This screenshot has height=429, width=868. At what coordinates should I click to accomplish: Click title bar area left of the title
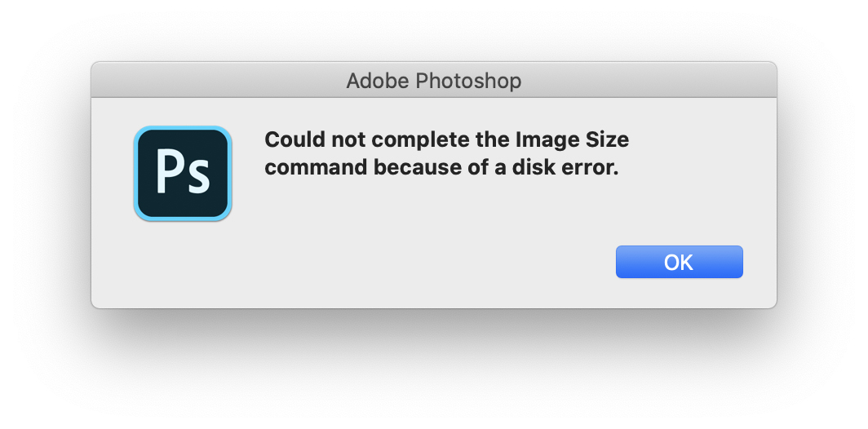click(x=212, y=81)
